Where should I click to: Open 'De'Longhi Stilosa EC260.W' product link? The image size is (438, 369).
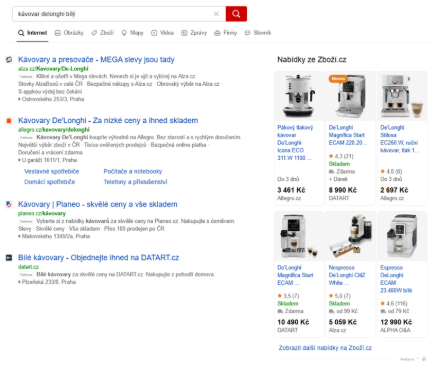[400, 139]
